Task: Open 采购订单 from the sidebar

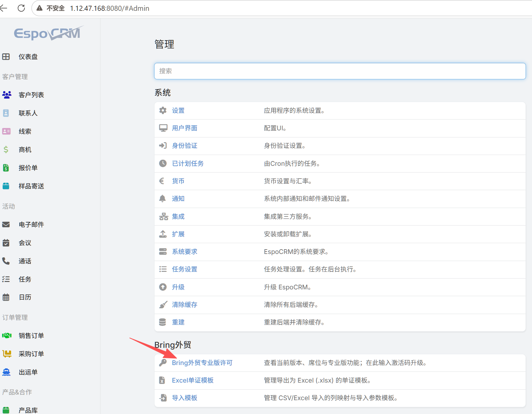Action: click(x=31, y=354)
